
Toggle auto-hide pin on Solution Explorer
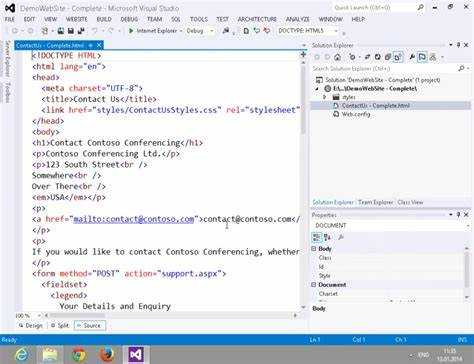click(459, 45)
